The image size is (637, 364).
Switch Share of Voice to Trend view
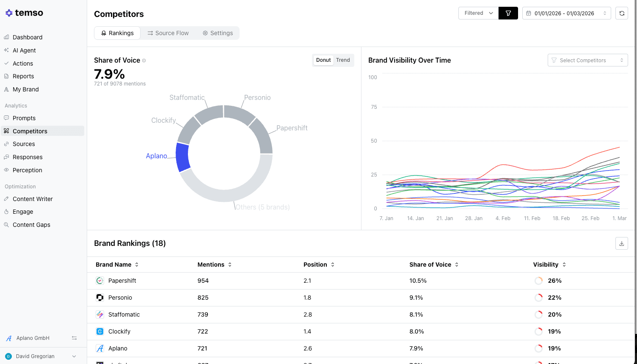click(343, 60)
